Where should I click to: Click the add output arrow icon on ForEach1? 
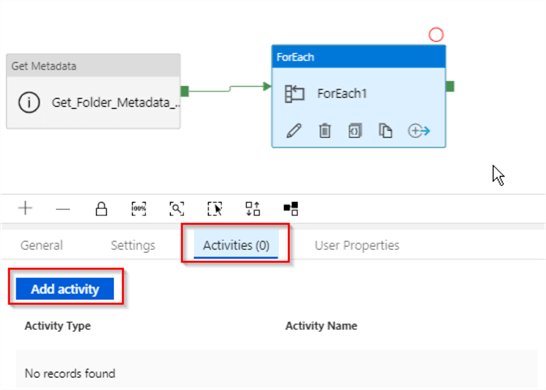pyautogui.click(x=419, y=131)
